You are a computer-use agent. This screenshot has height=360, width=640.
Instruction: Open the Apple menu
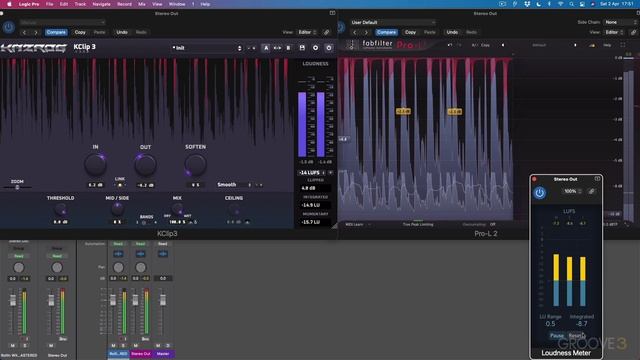point(9,4)
